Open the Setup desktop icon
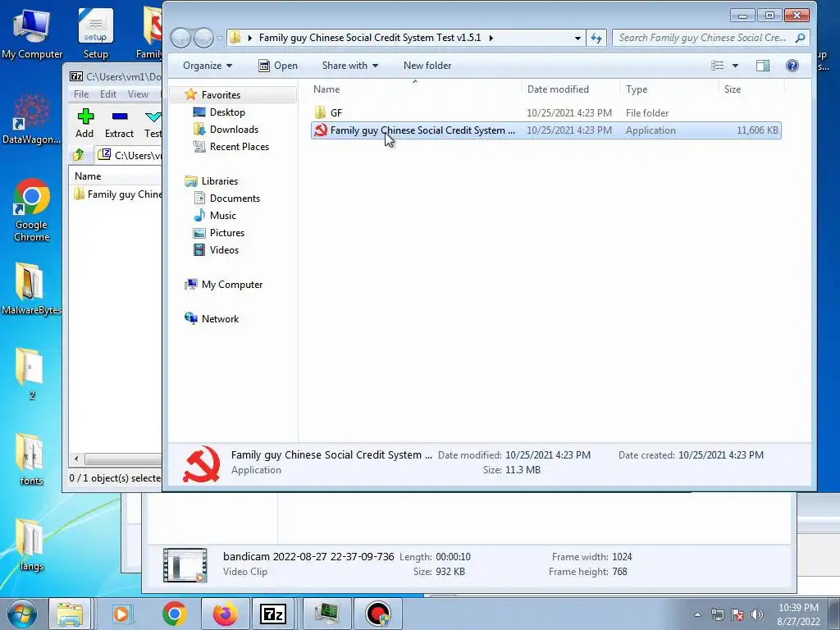840x630 pixels. [x=95, y=33]
